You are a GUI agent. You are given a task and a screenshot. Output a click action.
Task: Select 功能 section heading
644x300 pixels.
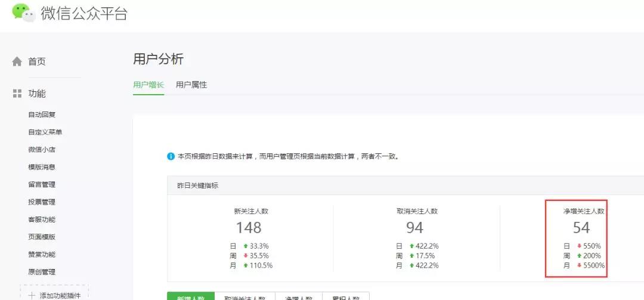(37, 94)
